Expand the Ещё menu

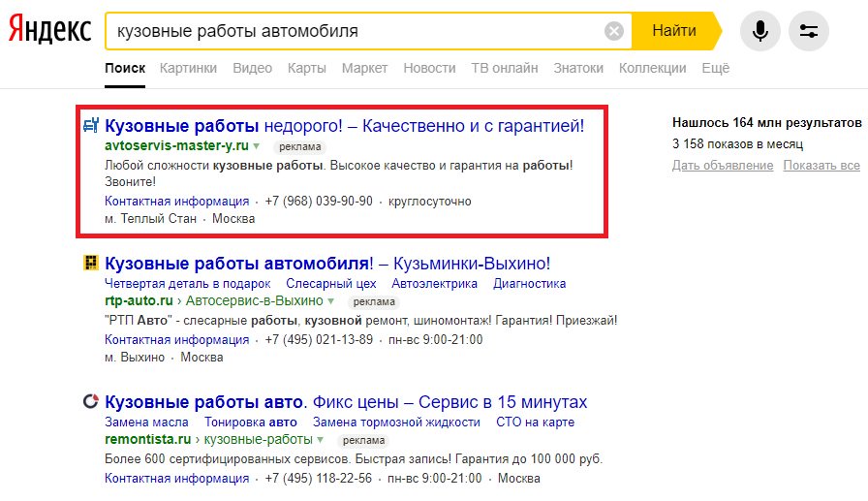click(716, 68)
